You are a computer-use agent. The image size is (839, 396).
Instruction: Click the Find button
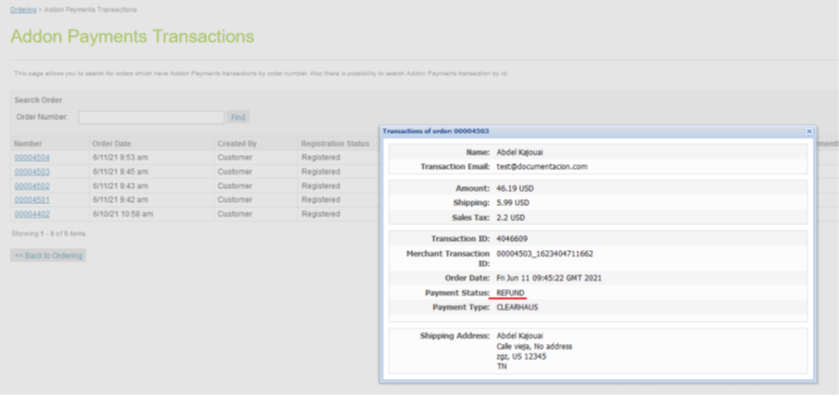[x=238, y=117]
